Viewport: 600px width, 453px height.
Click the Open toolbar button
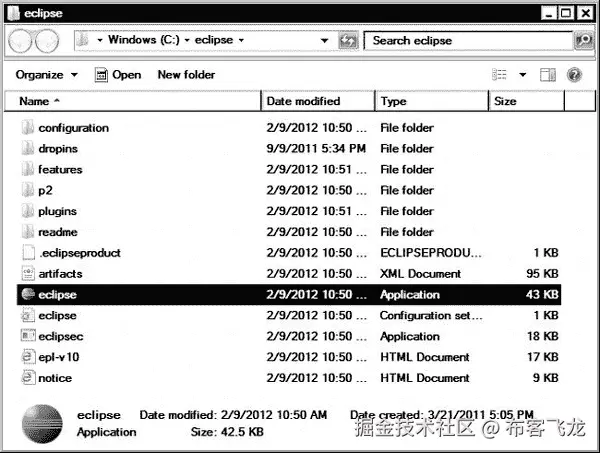click(118, 75)
